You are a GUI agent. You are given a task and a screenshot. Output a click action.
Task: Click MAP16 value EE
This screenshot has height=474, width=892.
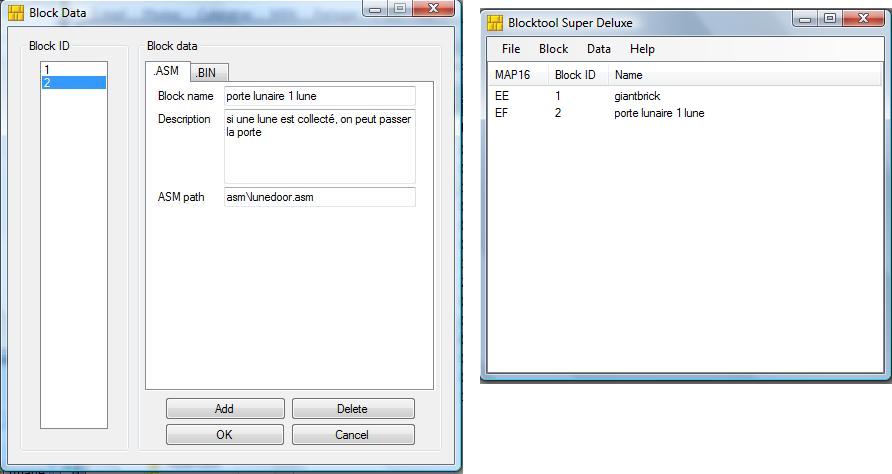[502, 96]
